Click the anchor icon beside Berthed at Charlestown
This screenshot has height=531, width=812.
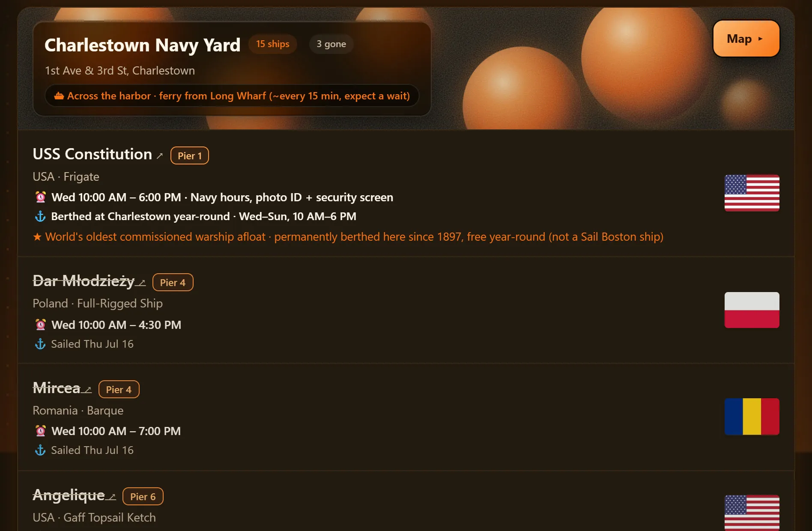[40, 216]
